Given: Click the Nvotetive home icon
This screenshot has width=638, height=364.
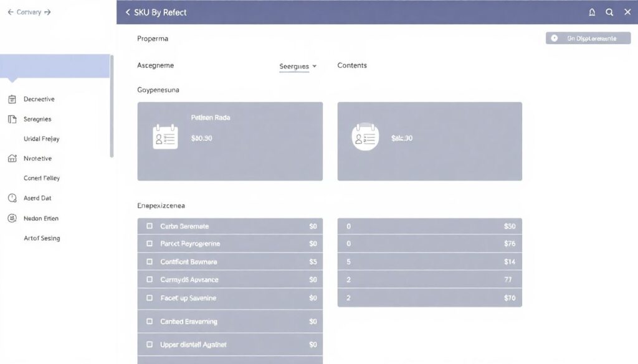Looking at the screenshot, I should pos(12,159).
